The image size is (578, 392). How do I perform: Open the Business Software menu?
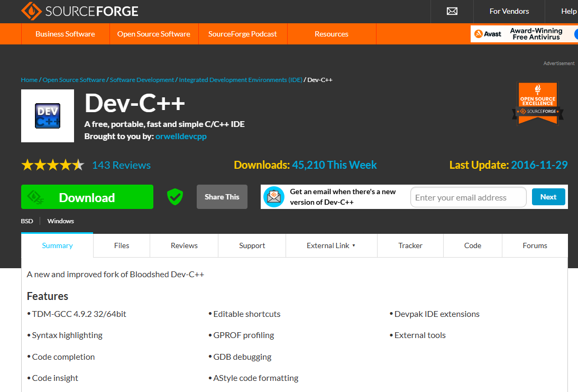tap(65, 34)
